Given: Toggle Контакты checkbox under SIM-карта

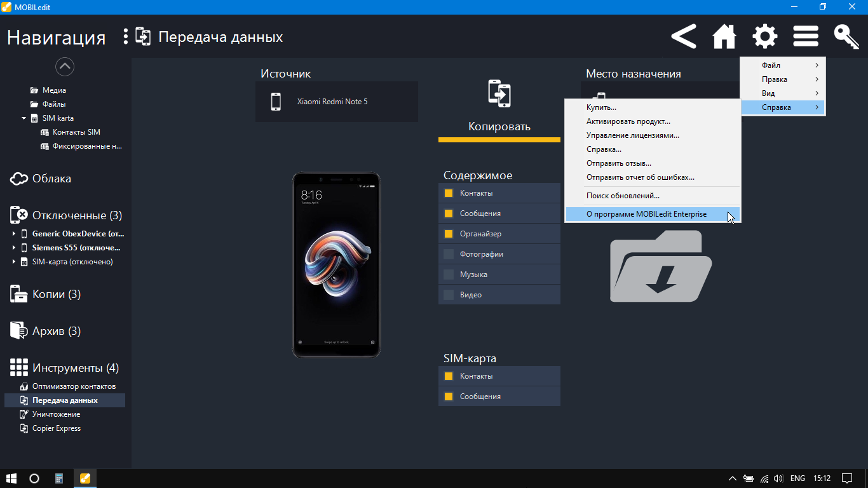Looking at the screenshot, I should point(449,376).
